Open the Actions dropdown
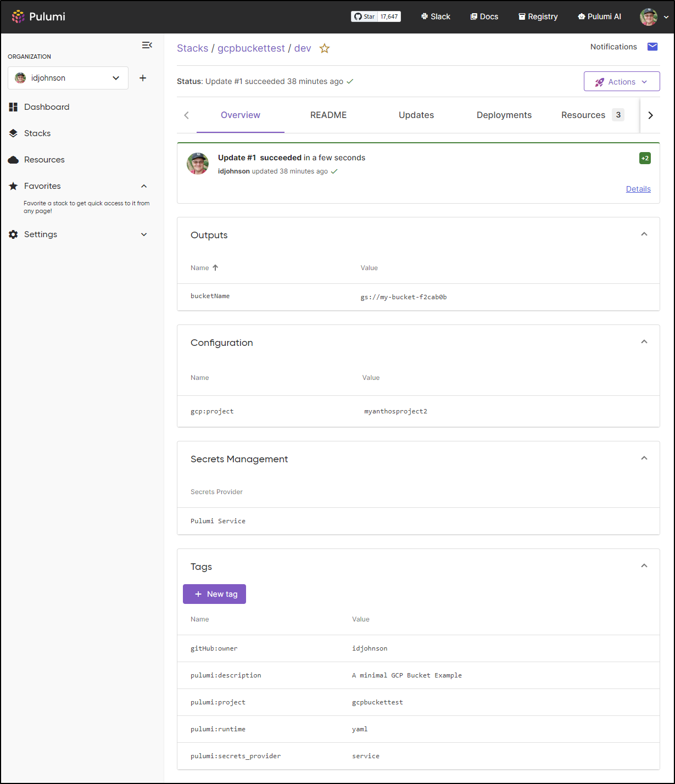The height and width of the screenshot is (784, 675). (622, 82)
